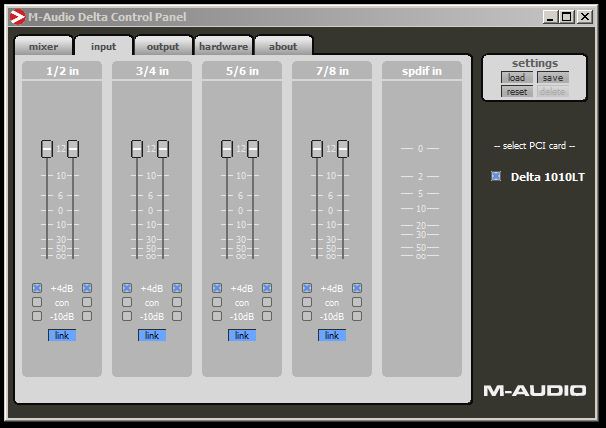The image size is (606, 428).
Task: Enable left con checkbox in 3/4 in
Action: tap(127, 302)
